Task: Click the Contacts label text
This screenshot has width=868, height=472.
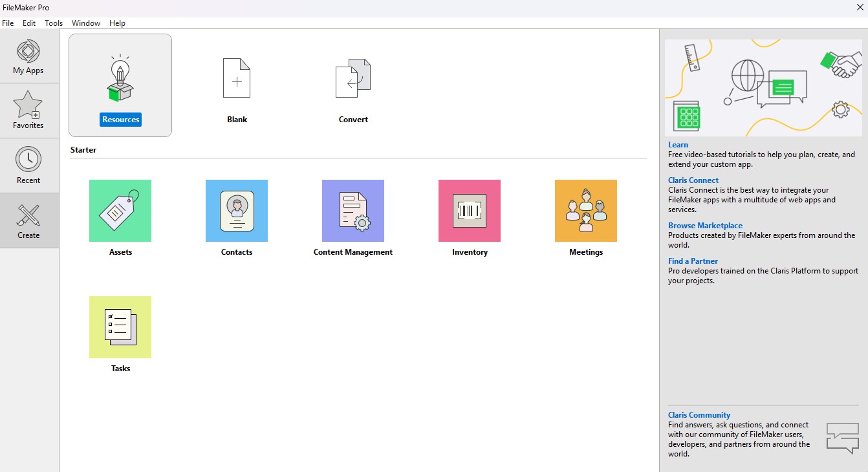Action: pos(237,252)
